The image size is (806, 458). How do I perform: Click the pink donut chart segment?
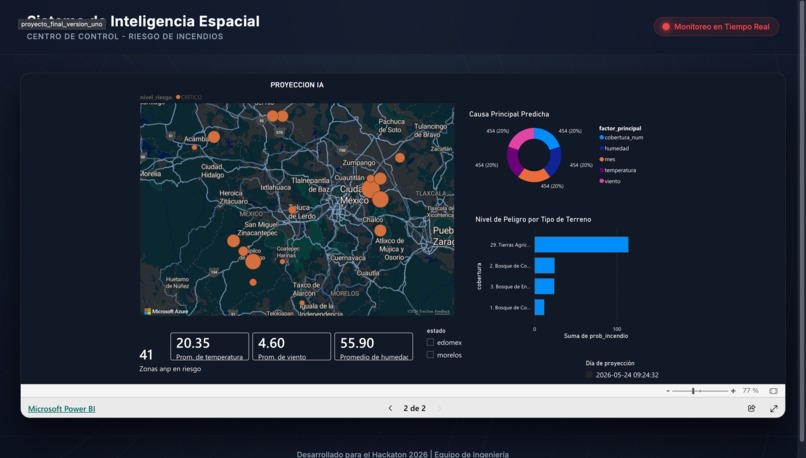[x=522, y=138]
